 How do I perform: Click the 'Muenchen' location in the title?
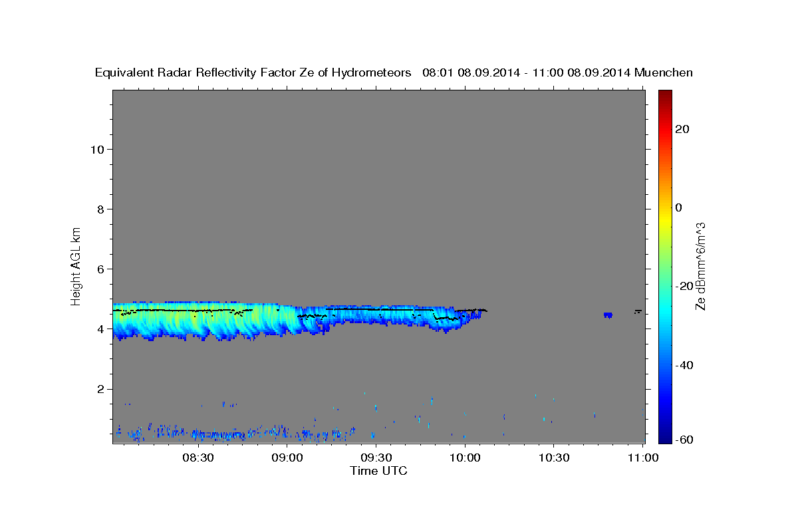click(x=664, y=73)
